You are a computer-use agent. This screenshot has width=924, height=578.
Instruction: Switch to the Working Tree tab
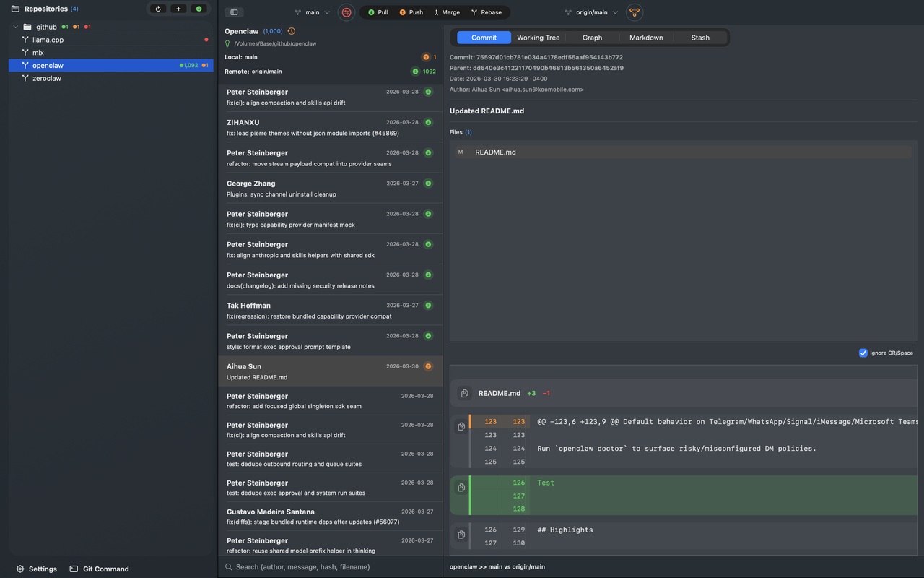click(x=538, y=38)
